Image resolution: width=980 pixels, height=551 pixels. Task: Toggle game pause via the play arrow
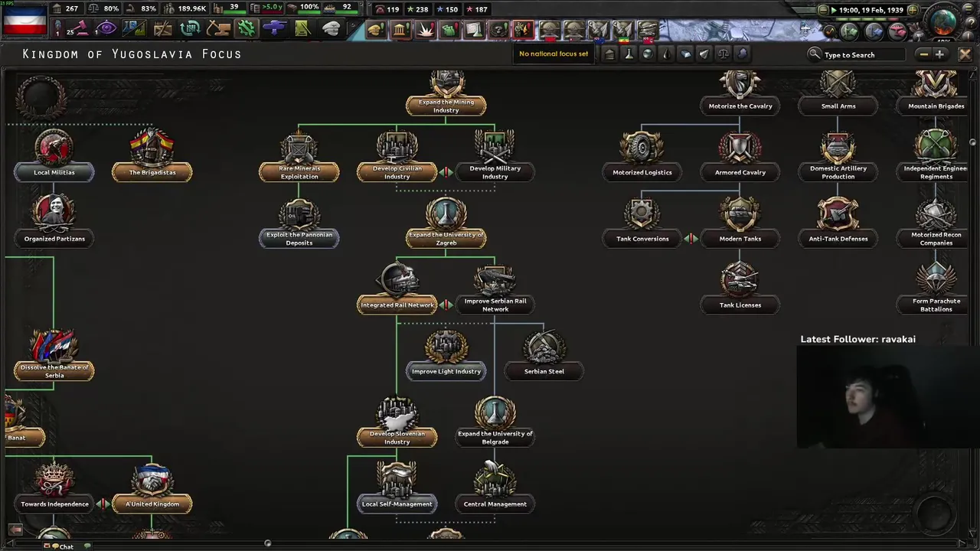click(x=834, y=10)
